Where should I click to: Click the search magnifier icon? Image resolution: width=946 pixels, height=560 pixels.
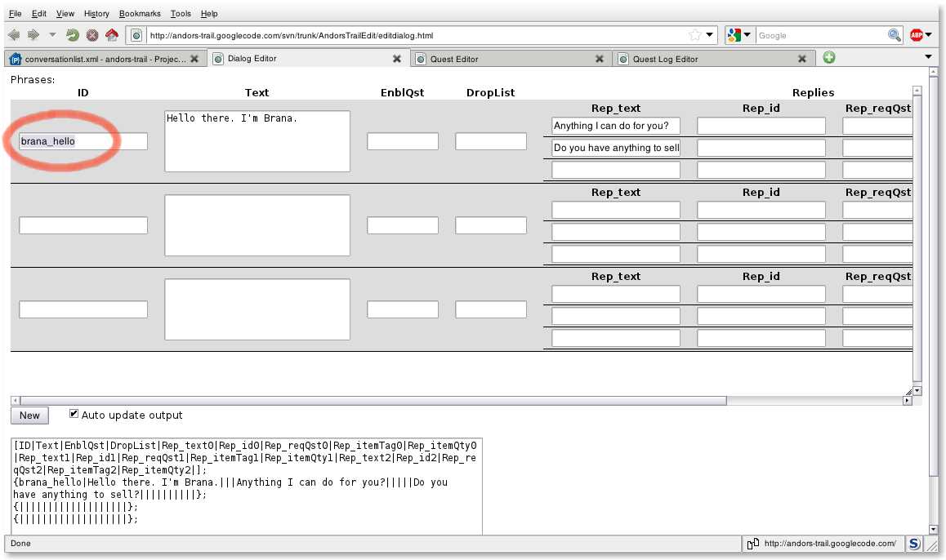(895, 35)
